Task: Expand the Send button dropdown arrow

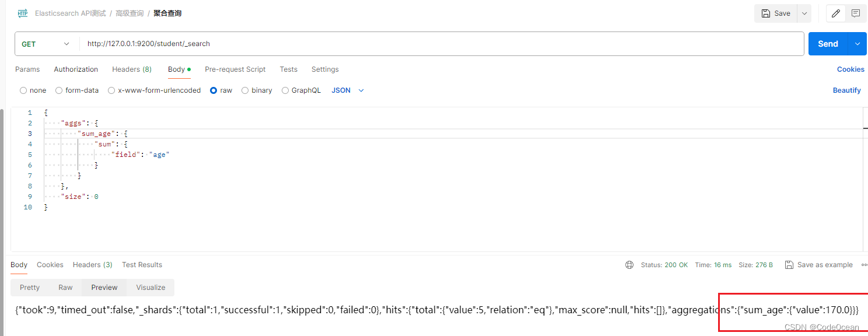Action: pos(857,44)
